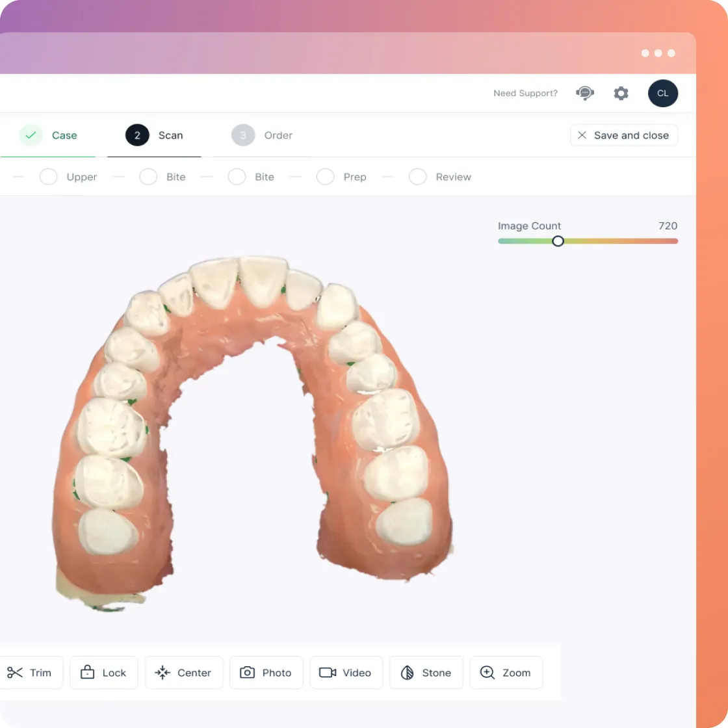Select the second Bite scan stage

[251, 177]
